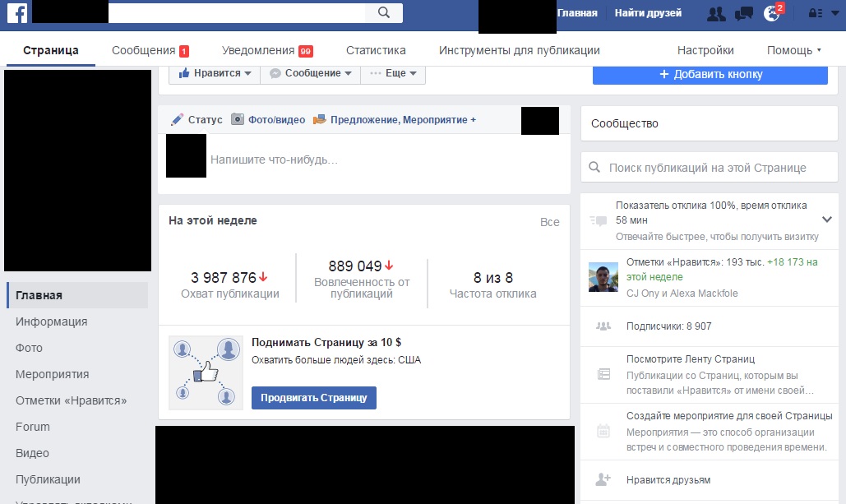Click the followers people icon next to Подписчики
This screenshot has height=504, width=846.
coord(603,326)
